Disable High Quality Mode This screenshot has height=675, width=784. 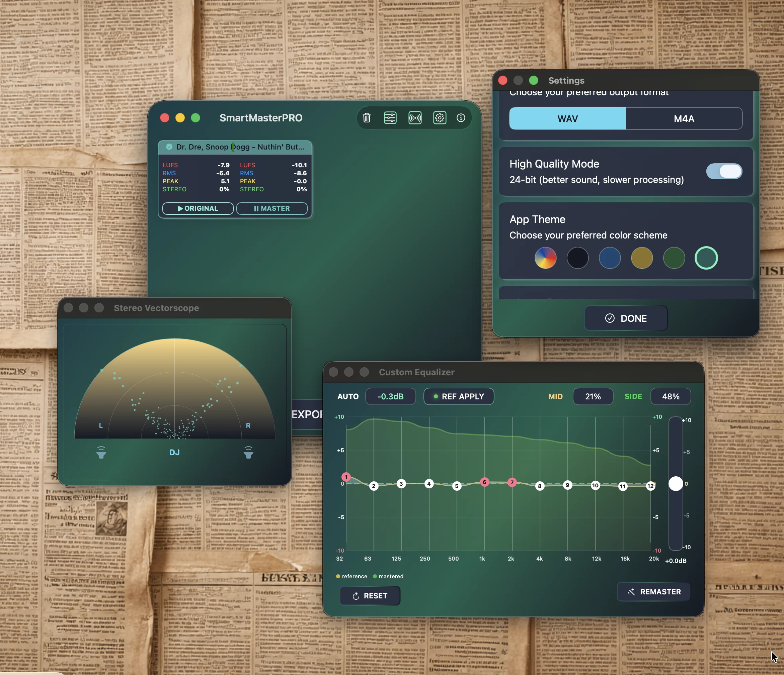click(723, 171)
